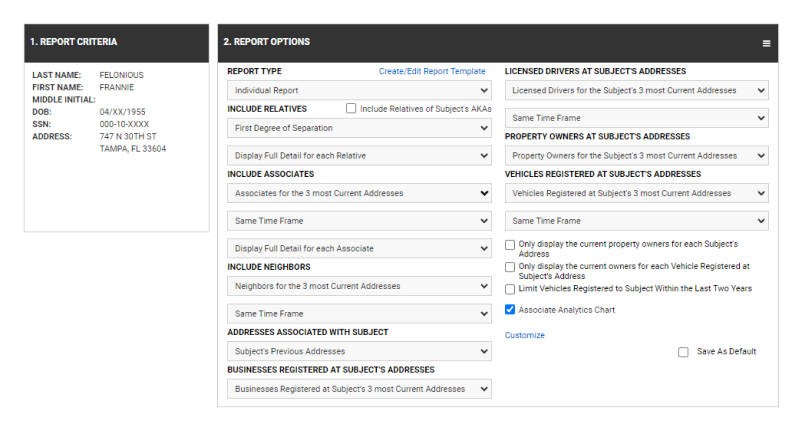Viewport: 792px width, 446px height.
Task: Enable Include Relatives of Subject's AKAs checkbox
Action: pos(351,108)
